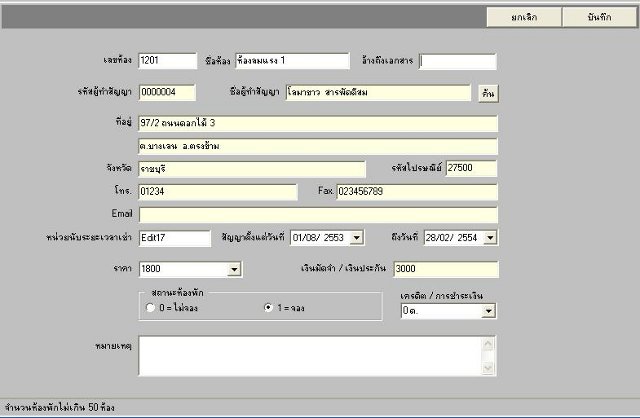640x418 pixels.
Task: Click the postal code field 27500
Action: point(471,168)
